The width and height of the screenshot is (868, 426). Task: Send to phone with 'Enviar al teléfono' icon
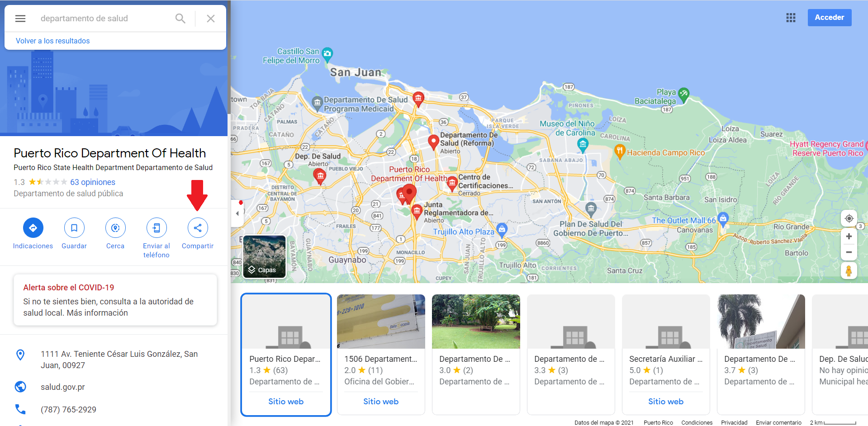[x=157, y=227]
